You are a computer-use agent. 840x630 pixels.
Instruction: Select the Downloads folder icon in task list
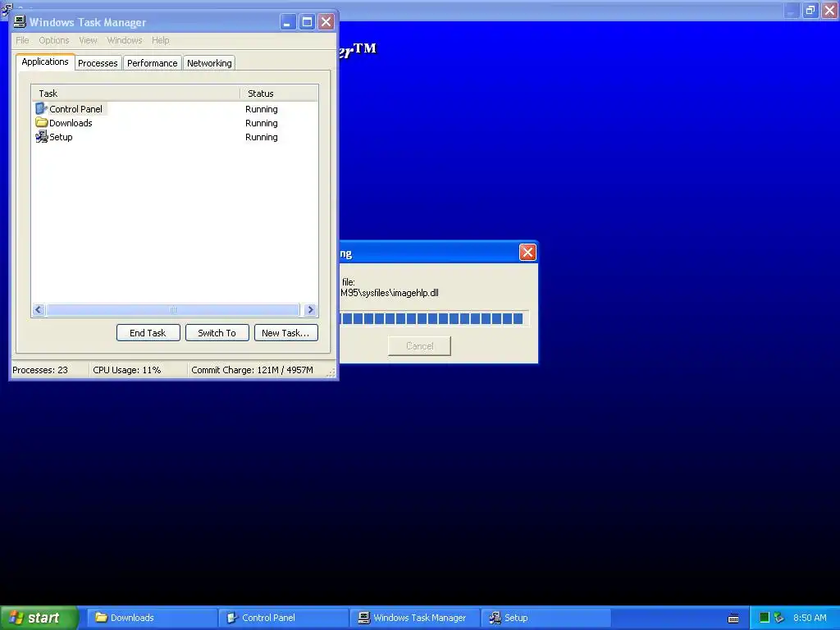(41, 123)
